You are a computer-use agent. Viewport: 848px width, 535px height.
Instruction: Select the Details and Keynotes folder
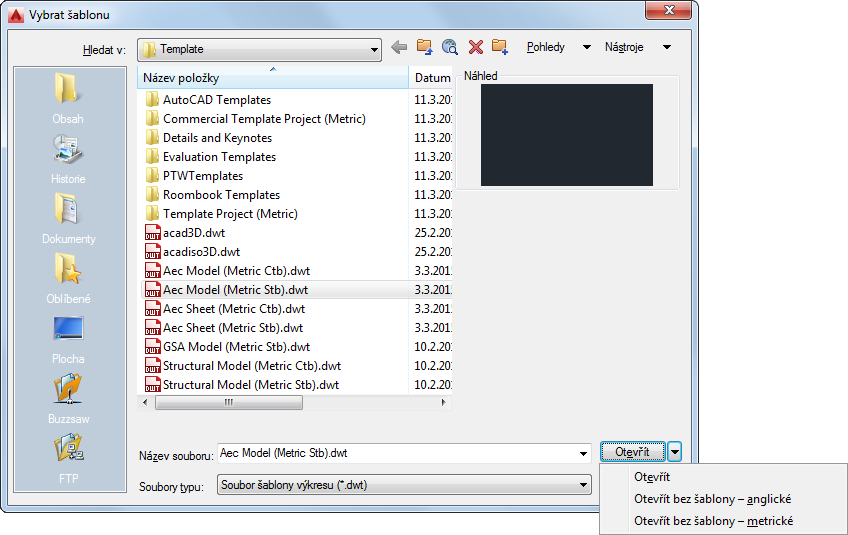tap(209, 137)
